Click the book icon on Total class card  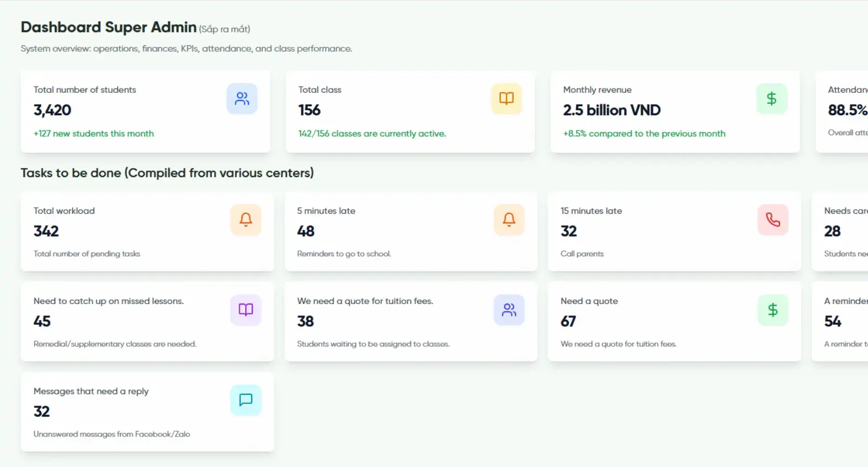point(506,99)
